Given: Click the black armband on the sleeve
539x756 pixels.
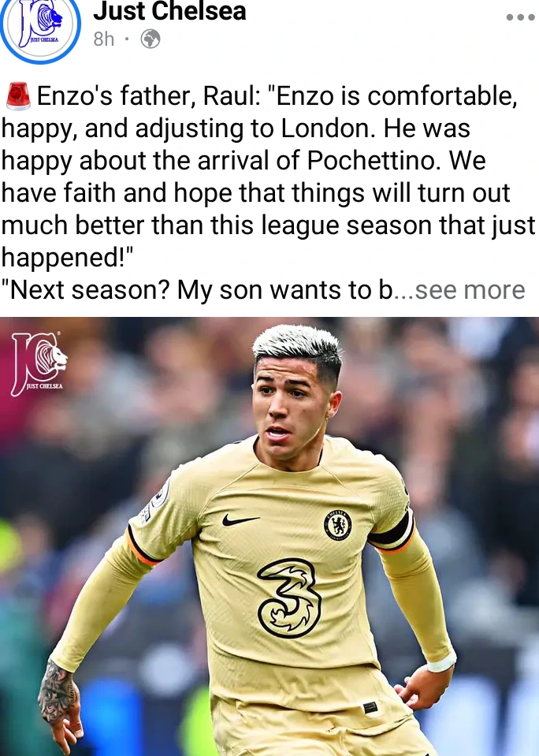Looking at the screenshot, I should [x=392, y=532].
